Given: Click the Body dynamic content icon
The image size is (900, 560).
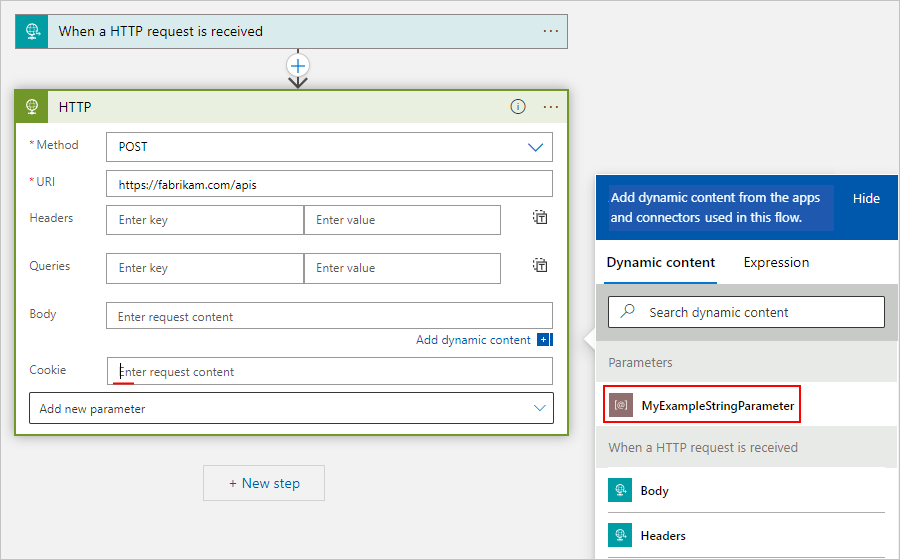Looking at the screenshot, I should pos(621,491).
